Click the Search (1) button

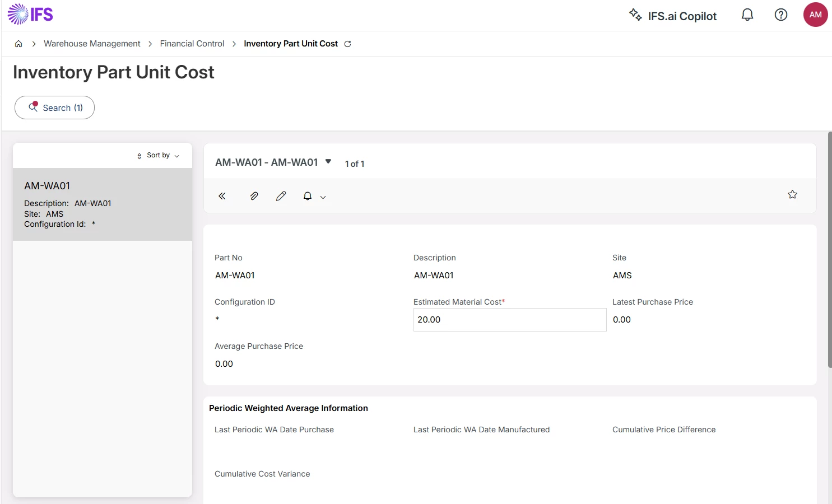(54, 108)
